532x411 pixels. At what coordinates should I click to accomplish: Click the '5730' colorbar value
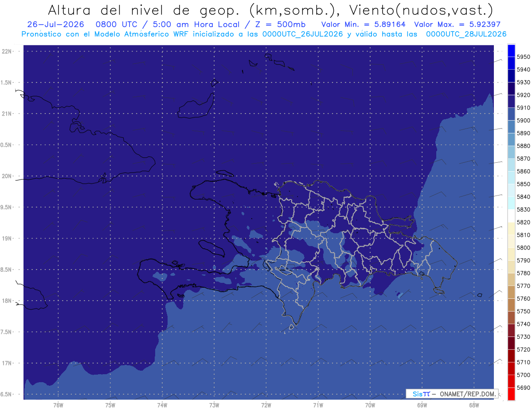pos(524,337)
